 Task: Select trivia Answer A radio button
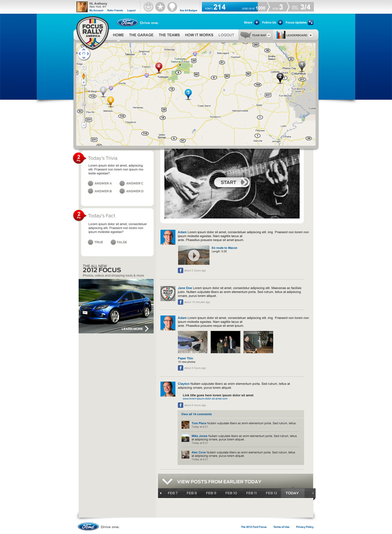coord(90,184)
